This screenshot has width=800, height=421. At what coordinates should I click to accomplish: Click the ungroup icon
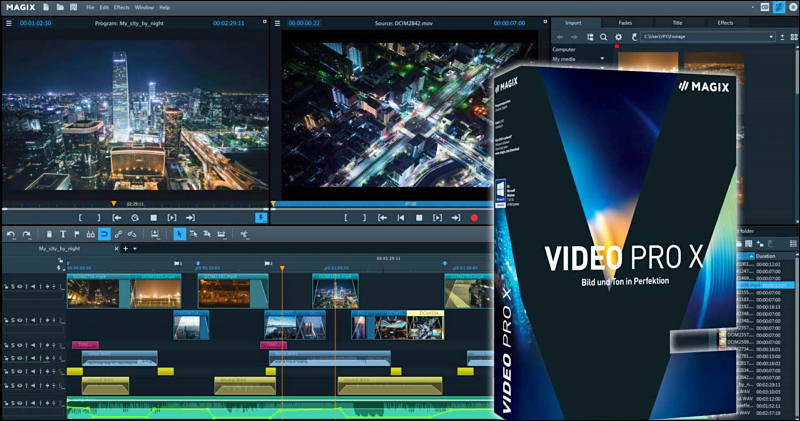tap(132, 234)
